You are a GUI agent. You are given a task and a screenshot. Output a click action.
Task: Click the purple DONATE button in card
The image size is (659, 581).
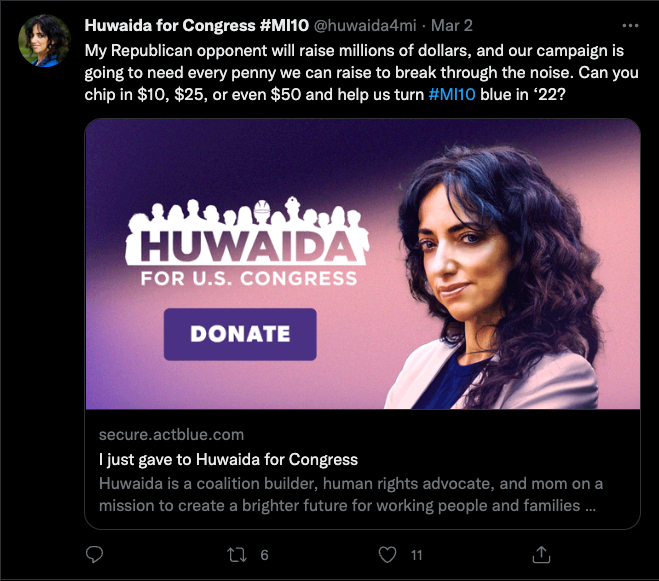point(240,334)
